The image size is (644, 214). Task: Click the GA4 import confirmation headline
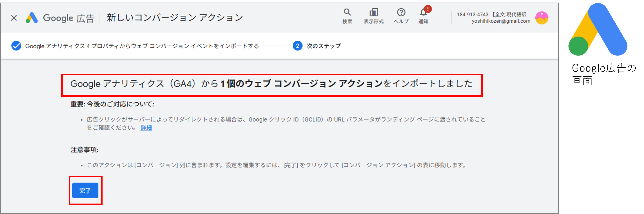tap(271, 84)
